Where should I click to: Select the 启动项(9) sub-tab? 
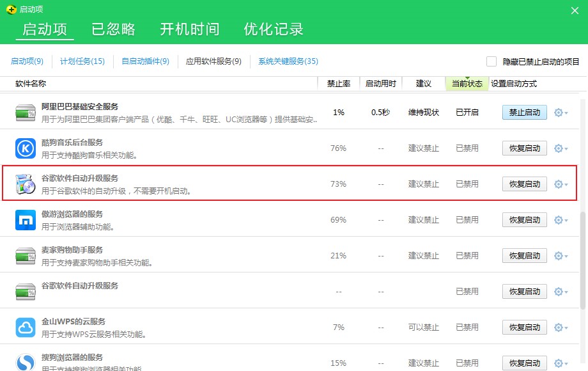click(27, 61)
